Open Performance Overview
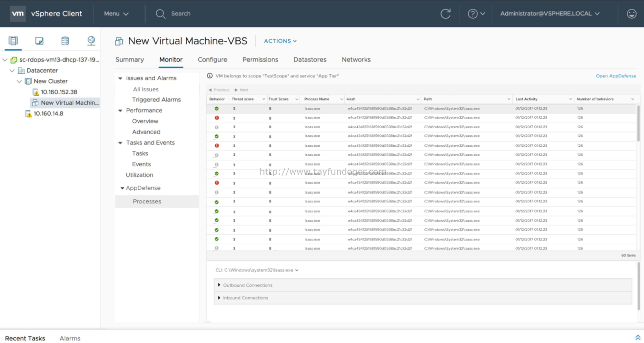 (145, 121)
